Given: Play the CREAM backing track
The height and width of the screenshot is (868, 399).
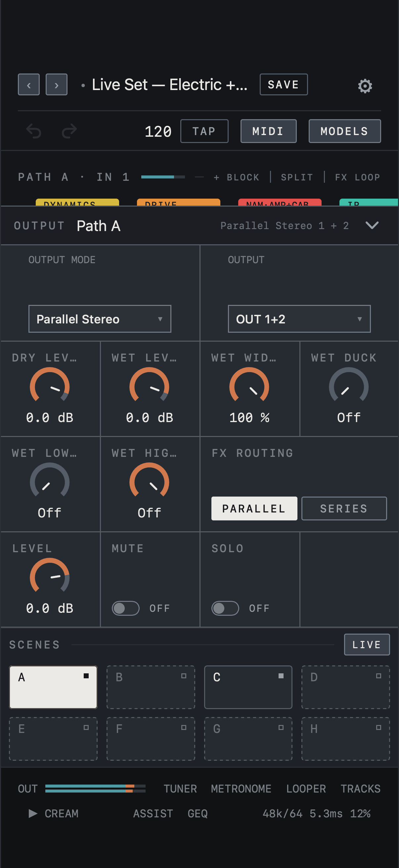Looking at the screenshot, I should tap(33, 814).
